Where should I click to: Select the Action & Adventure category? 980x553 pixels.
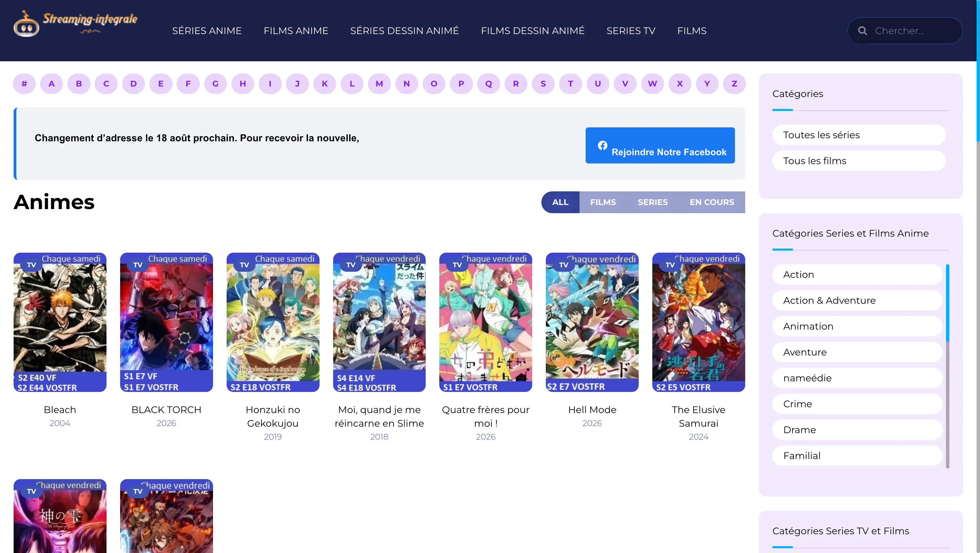click(857, 301)
